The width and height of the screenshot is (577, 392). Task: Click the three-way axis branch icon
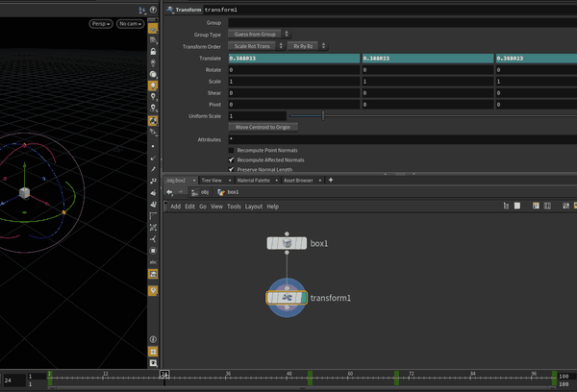[x=153, y=239]
